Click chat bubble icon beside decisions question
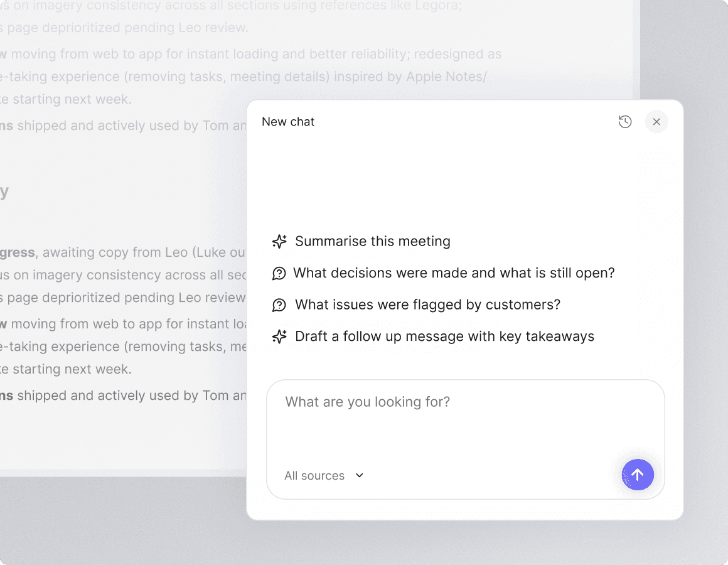This screenshot has width=728, height=565. [x=279, y=274]
